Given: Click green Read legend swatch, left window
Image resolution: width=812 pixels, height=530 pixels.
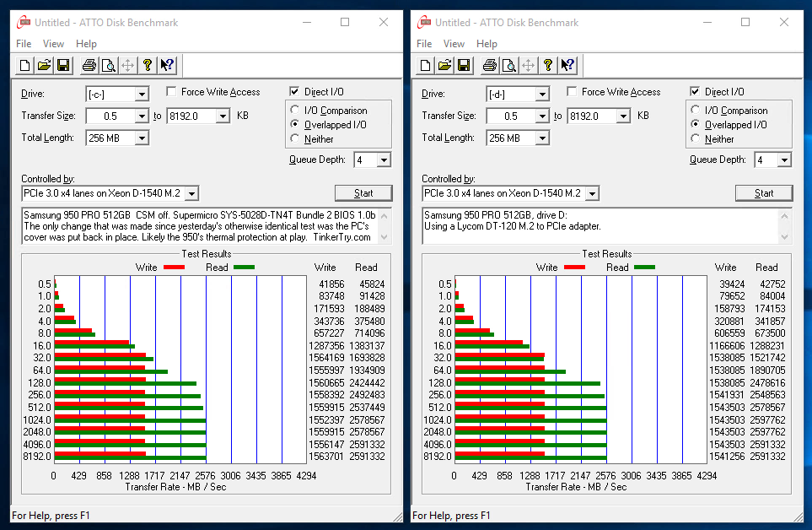Looking at the screenshot, I should pos(244,268).
